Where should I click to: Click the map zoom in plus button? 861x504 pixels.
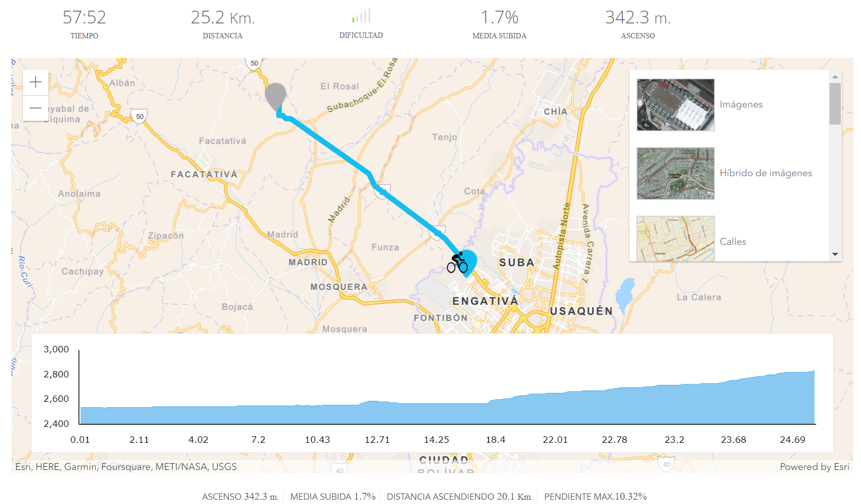pos(36,82)
